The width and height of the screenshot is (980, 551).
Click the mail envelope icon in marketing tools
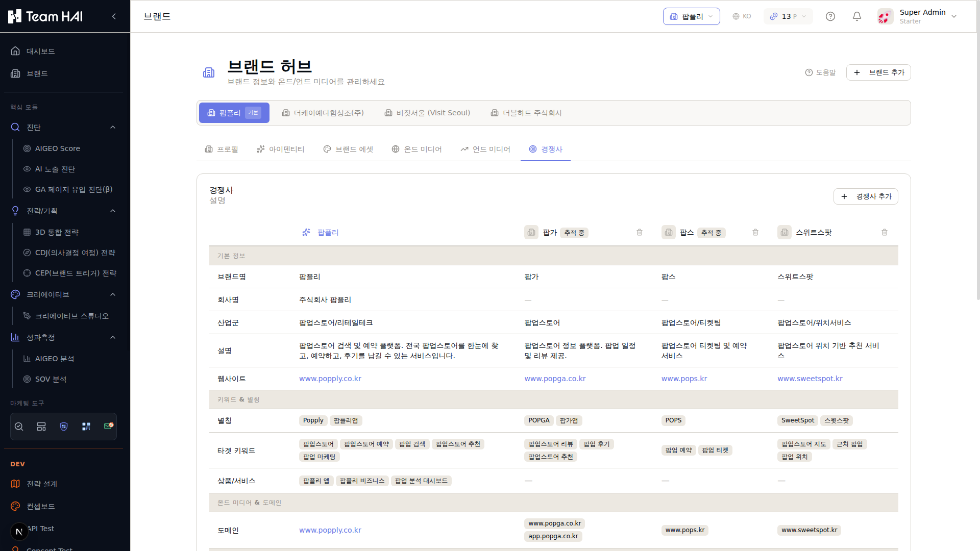[x=108, y=426]
